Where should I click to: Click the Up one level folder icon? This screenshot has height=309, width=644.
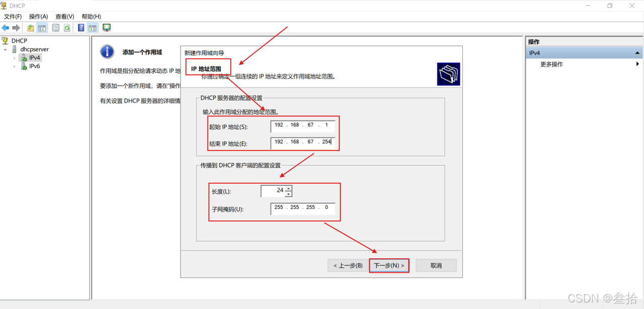[31, 28]
